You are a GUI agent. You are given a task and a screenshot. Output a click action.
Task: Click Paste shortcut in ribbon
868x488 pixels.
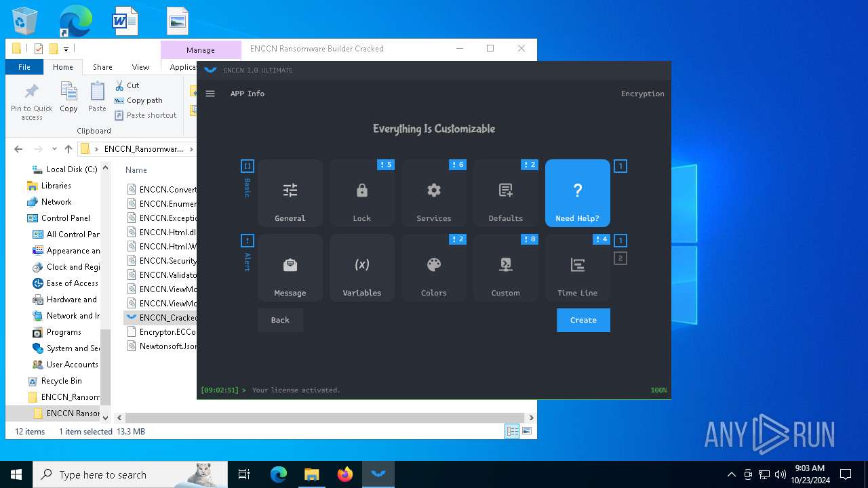(x=145, y=115)
